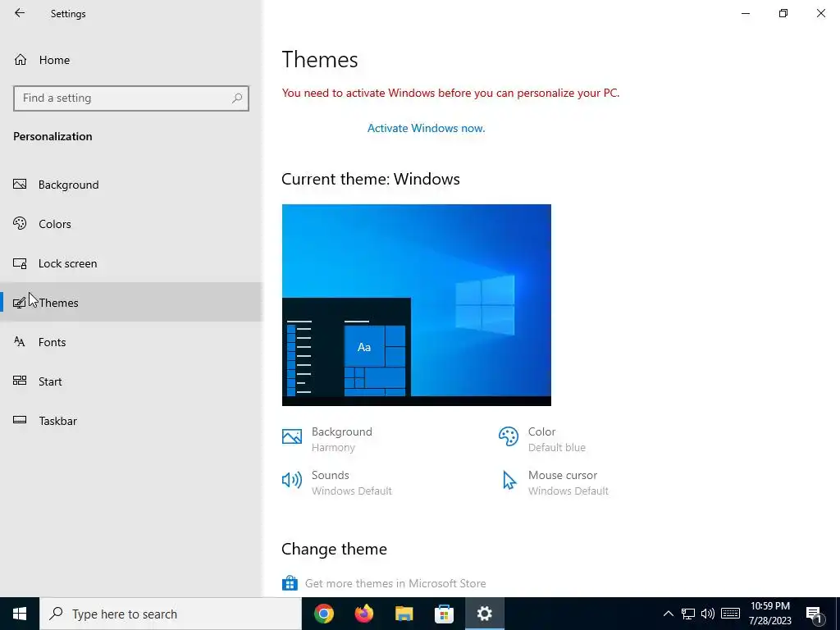Screen dimensions: 840x630
Task: Click the Taskbar icon in sidebar
Action: point(20,420)
